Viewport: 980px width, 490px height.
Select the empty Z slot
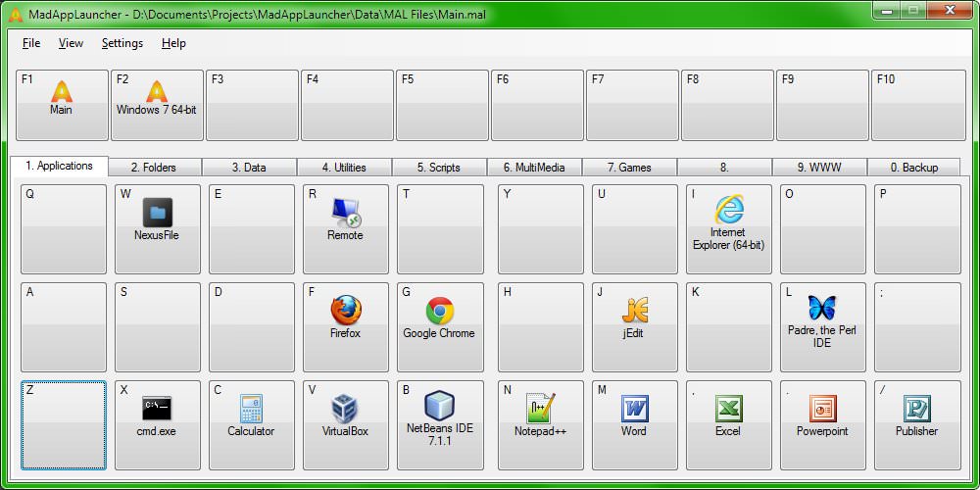63,424
